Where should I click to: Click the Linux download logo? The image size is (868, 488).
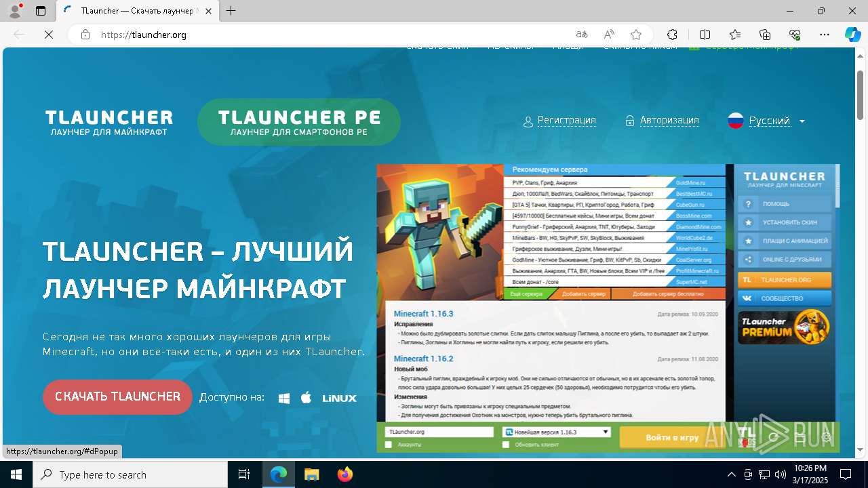tap(339, 399)
